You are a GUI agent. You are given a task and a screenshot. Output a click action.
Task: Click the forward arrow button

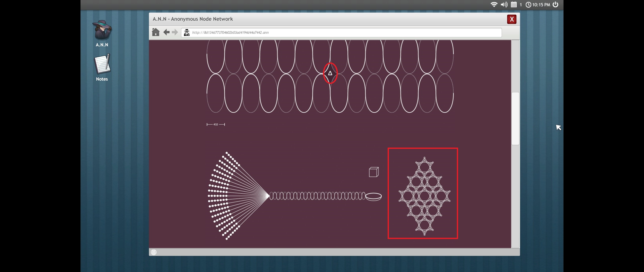[x=175, y=32]
